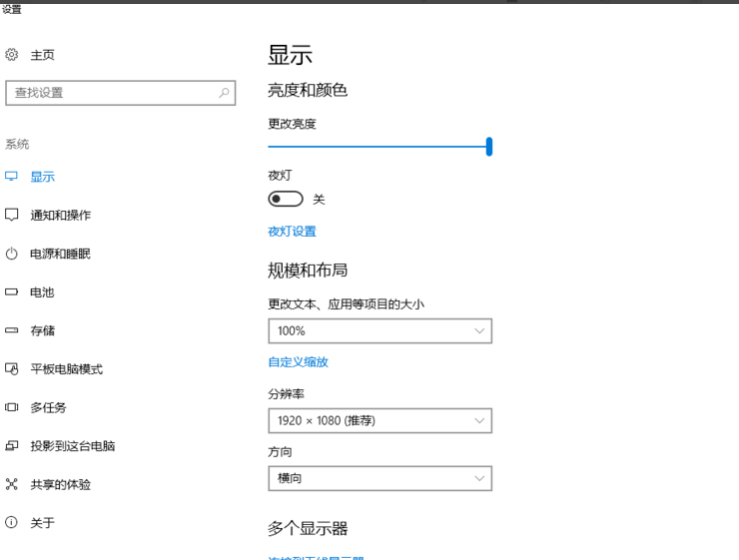Image resolution: width=739 pixels, height=560 pixels.
Task: Open the 100% text scaling dropdown
Action: tap(379, 330)
